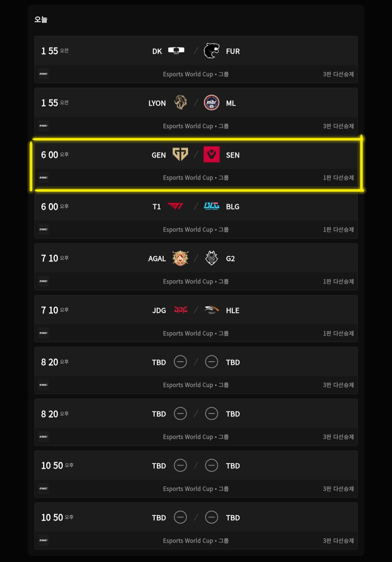Click the MIBR round team logo
Image resolution: width=392 pixels, height=562 pixels.
point(212,103)
